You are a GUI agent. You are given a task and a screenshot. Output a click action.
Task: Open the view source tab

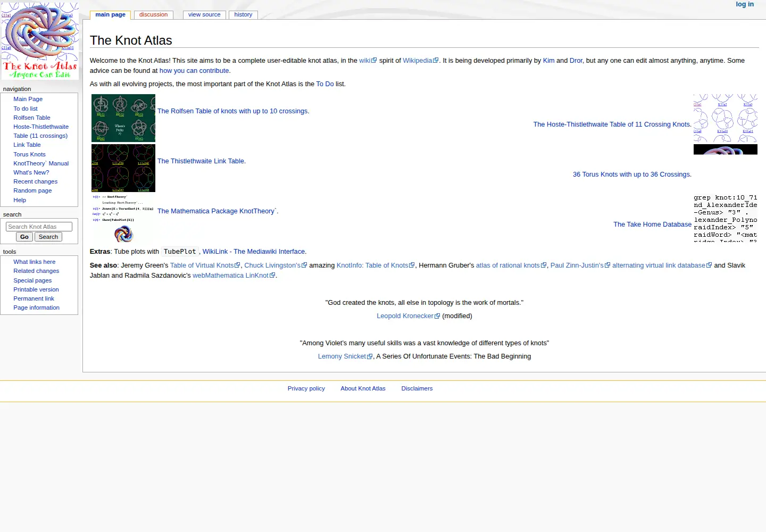pos(204,15)
